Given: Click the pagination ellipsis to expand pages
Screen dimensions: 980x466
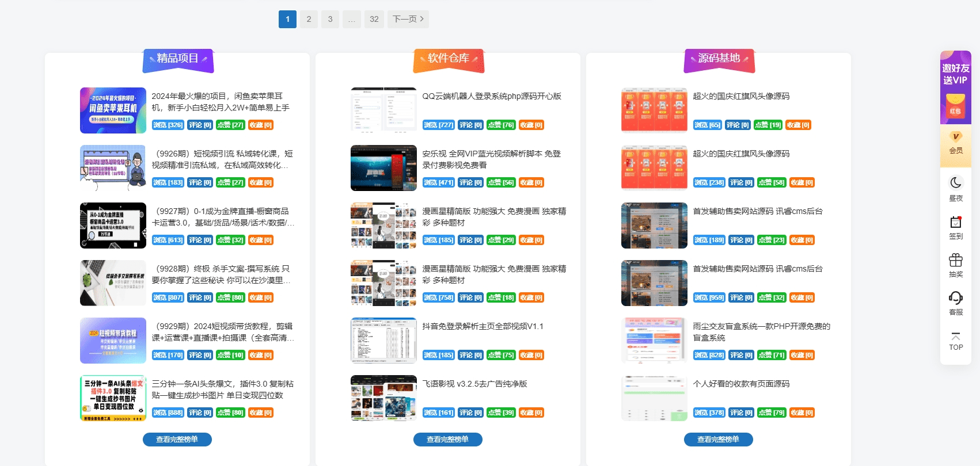Looking at the screenshot, I should 351,19.
